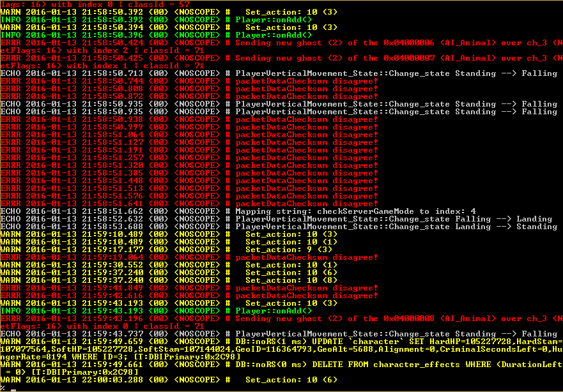Select packetDataChecksum error at 21:58:51.127
This screenshot has height=392, width=563.
pos(189,142)
